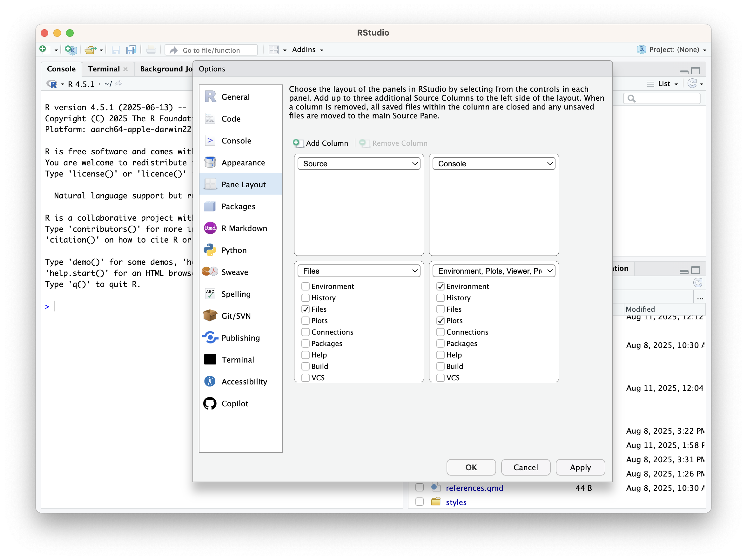Switch to the Terminal tab
Image resolution: width=747 pixels, height=560 pixels.
(104, 69)
